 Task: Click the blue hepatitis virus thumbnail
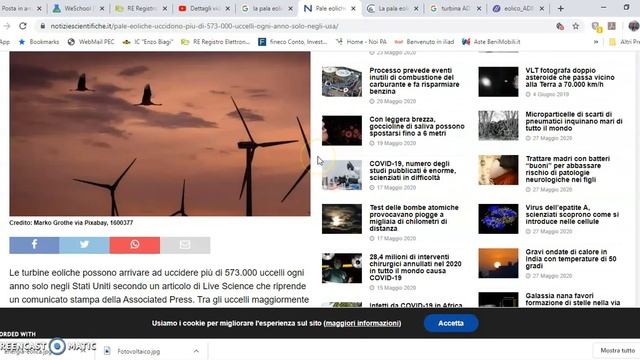click(498, 219)
